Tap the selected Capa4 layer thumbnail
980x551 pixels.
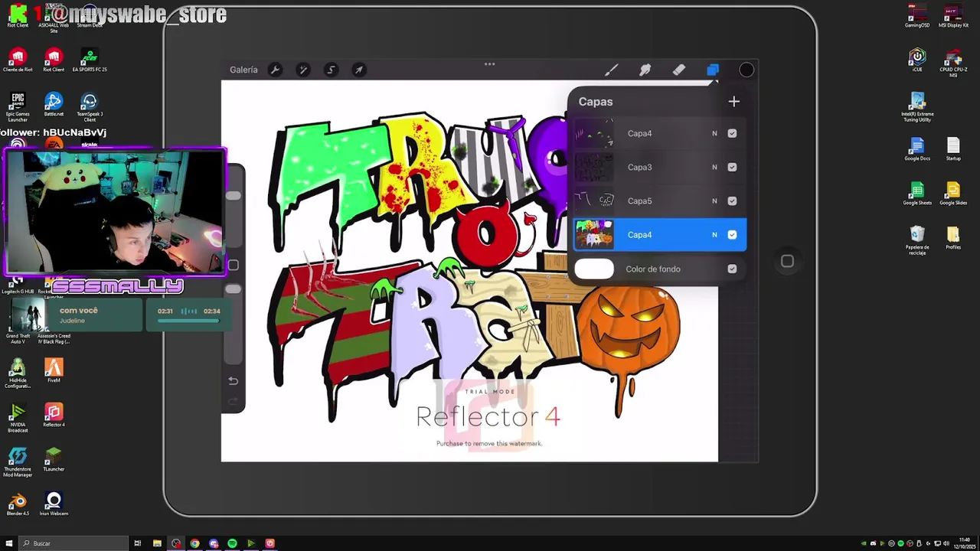click(x=594, y=235)
